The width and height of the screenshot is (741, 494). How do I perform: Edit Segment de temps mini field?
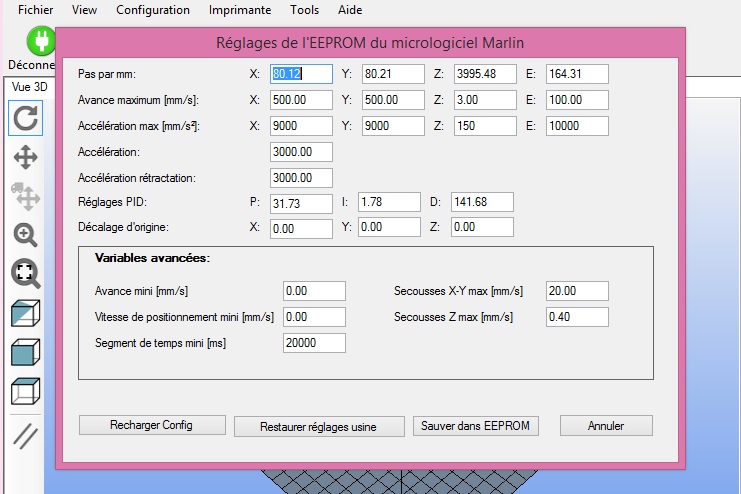point(314,343)
